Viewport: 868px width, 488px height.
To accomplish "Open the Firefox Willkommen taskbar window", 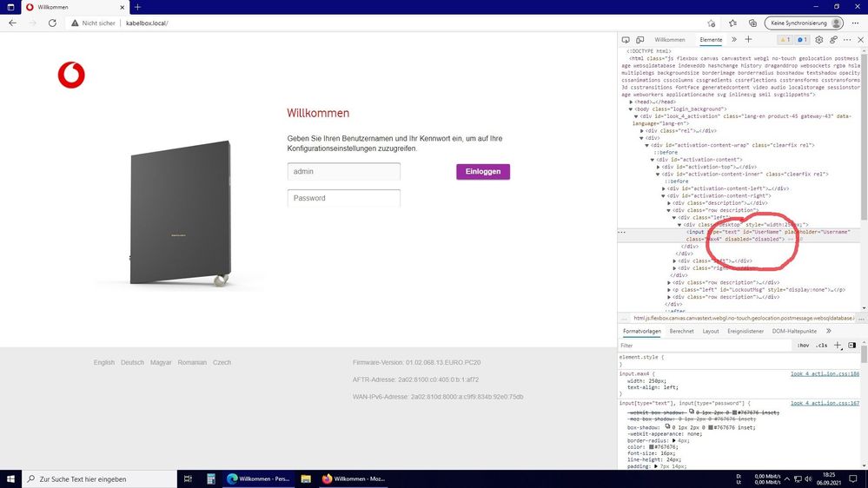I will [x=354, y=478].
